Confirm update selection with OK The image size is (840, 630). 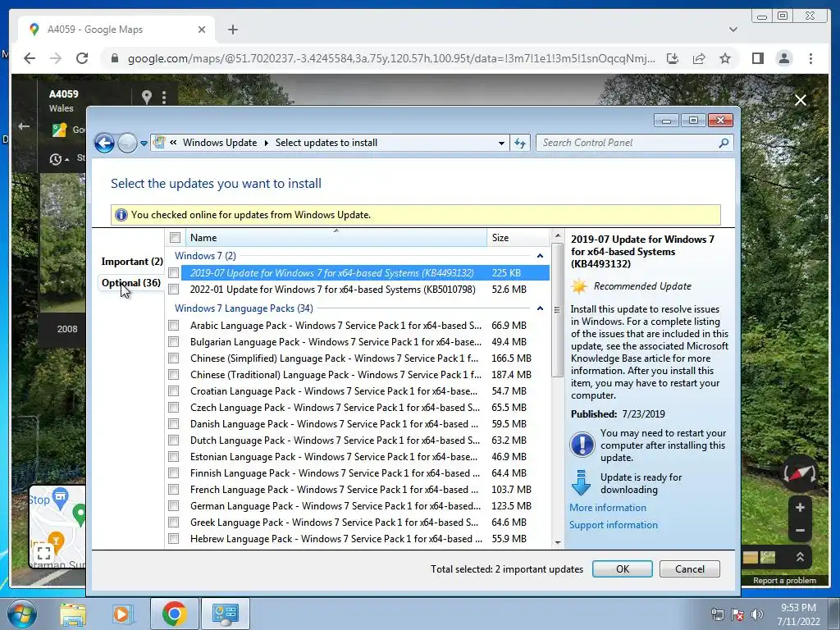tap(623, 569)
